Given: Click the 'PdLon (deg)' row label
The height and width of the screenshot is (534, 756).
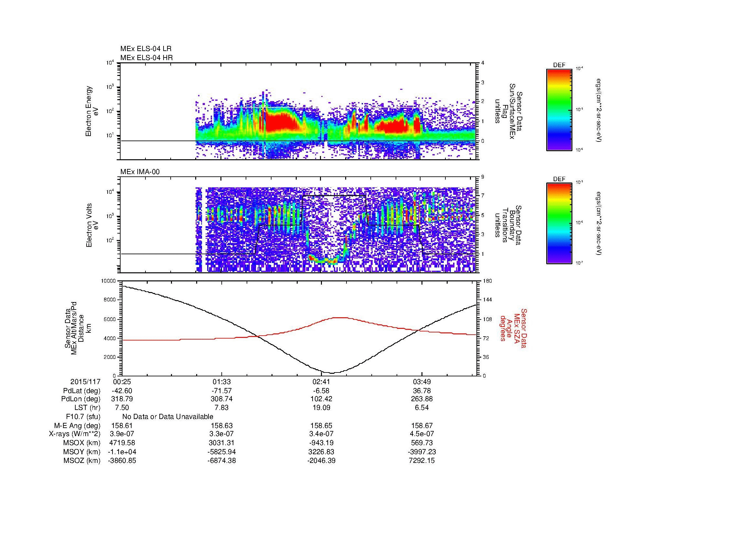Looking at the screenshot, I should point(81,399).
